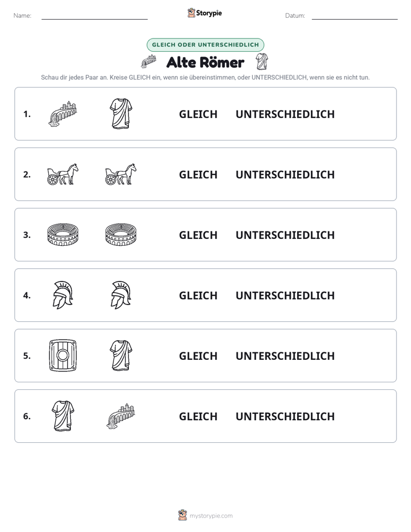Click the toga icon in row 1
411x532 pixels.
(121, 113)
